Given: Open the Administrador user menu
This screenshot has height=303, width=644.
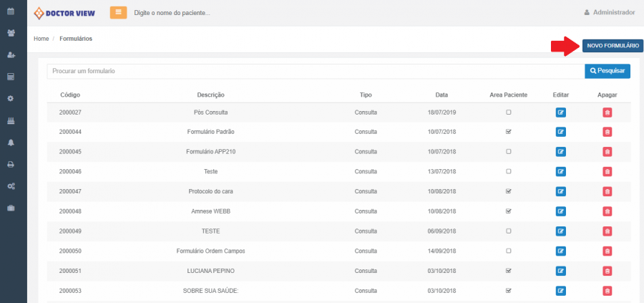Looking at the screenshot, I should (609, 12).
